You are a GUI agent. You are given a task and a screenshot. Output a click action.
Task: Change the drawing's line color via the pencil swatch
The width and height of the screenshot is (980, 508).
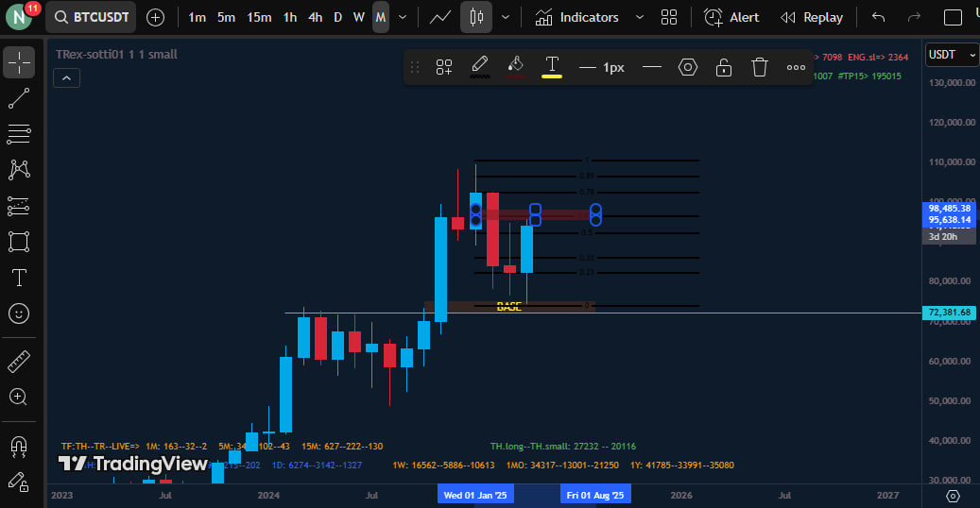480,67
